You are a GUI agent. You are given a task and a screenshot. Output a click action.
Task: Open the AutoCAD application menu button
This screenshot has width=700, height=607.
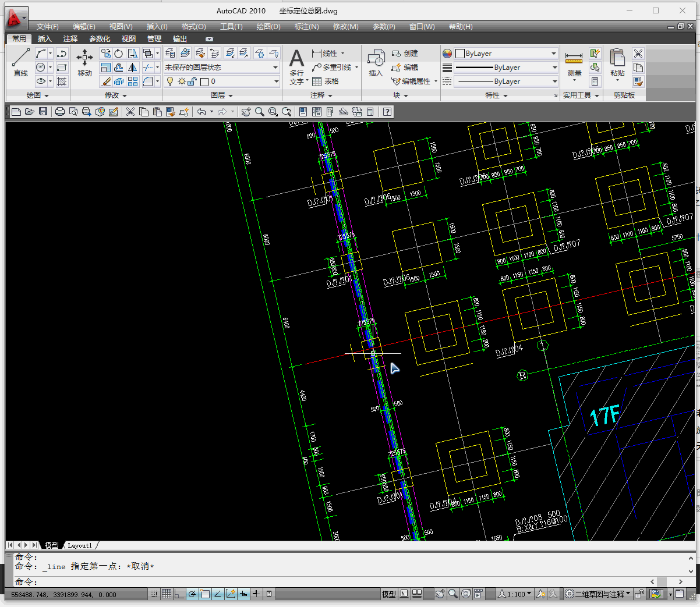click(16, 19)
